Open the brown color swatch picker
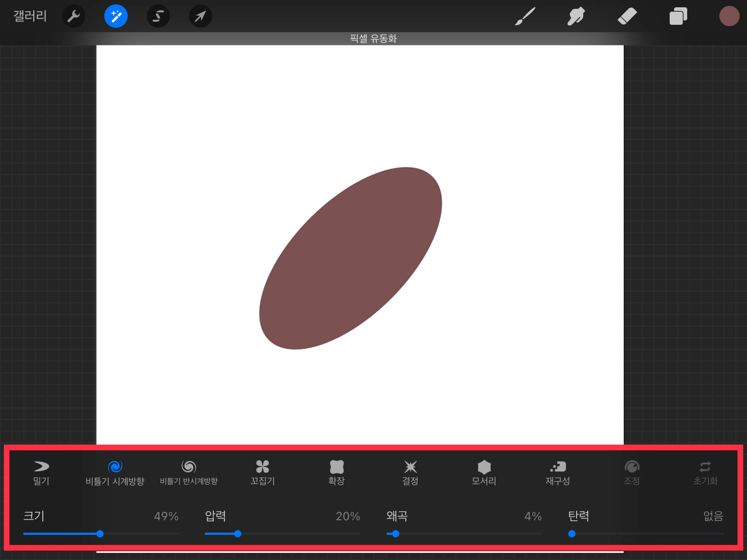 [x=729, y=16]
